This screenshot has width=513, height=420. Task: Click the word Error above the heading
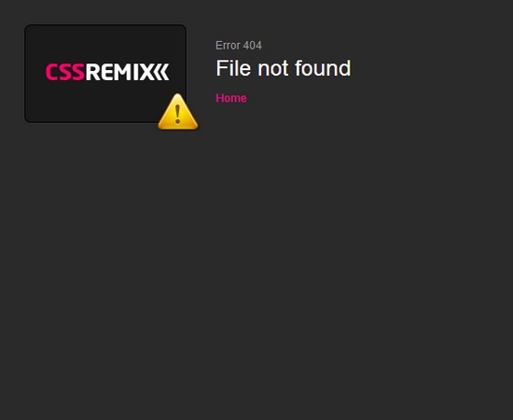tap(228, 46)
